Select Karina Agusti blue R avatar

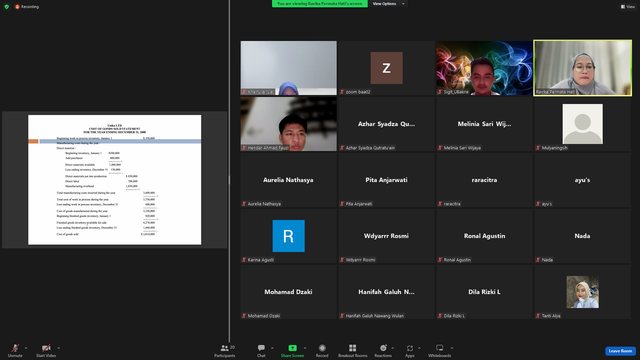click(x=289, y=236)
